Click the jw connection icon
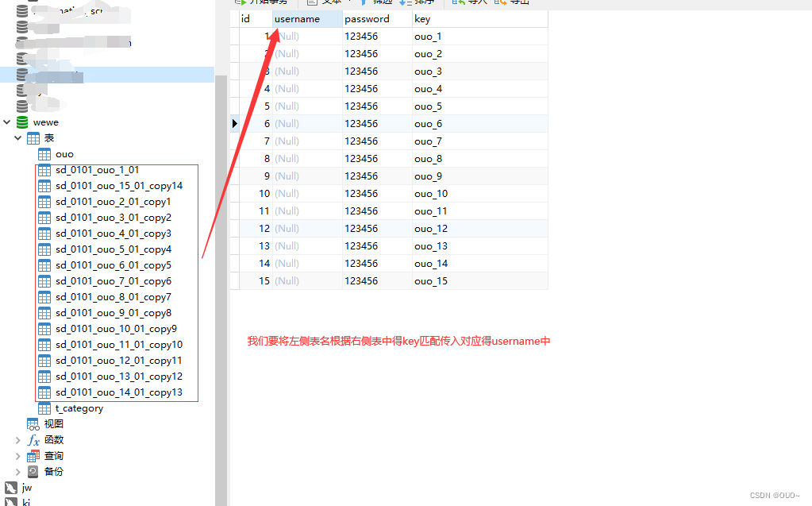812x506 pixels. click(11, 488)
